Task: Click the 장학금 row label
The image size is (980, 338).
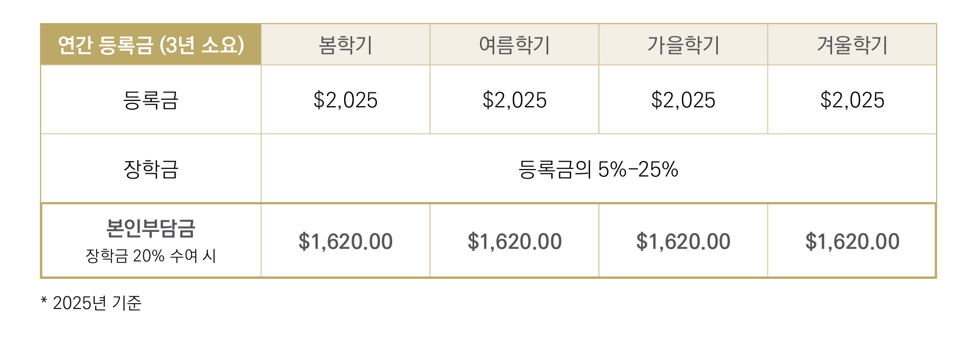Action: click(x=151, y=170)
